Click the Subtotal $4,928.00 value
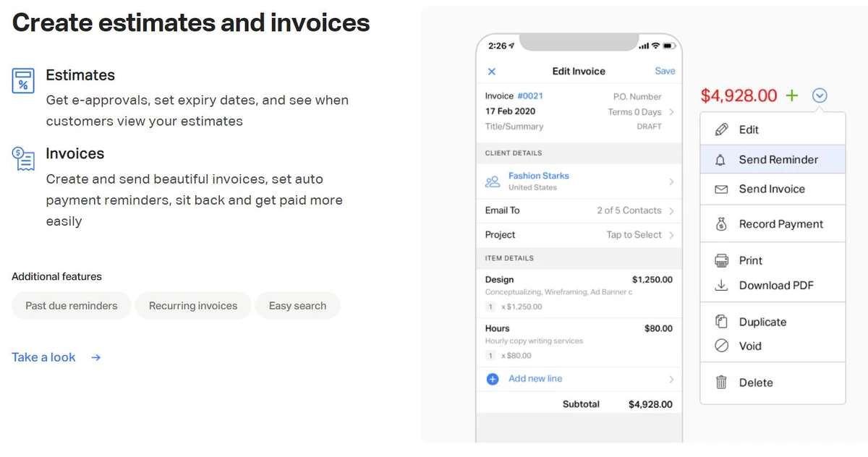Screen dimensions: 868x457 click(650, 404)
